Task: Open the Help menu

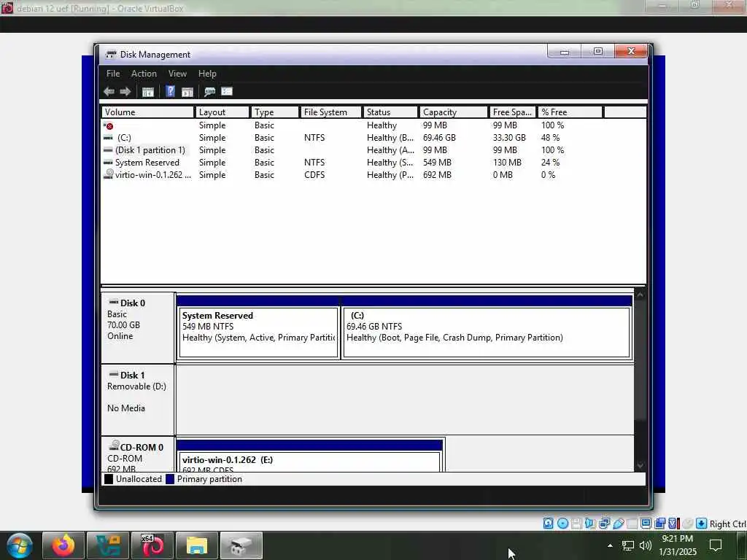Action: (x=207, y=74)
